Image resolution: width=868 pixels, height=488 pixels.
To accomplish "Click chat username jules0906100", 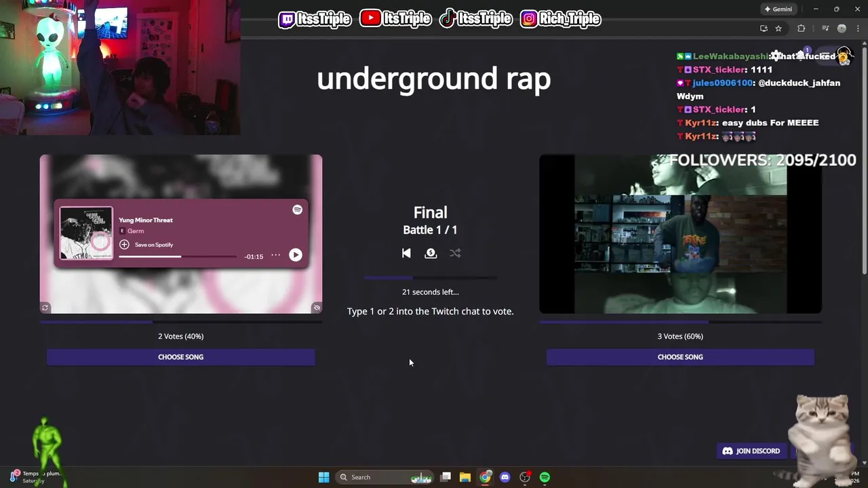I will (723, 83).
